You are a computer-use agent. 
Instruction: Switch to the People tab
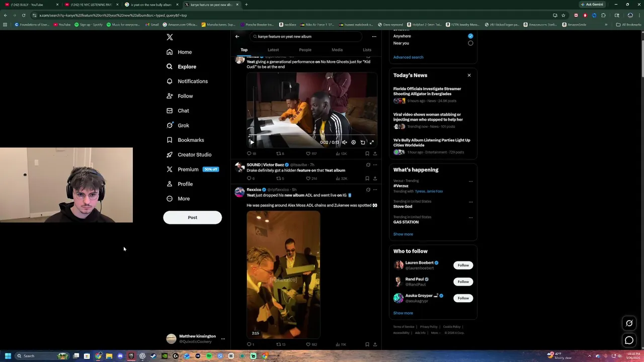(305, 50)
